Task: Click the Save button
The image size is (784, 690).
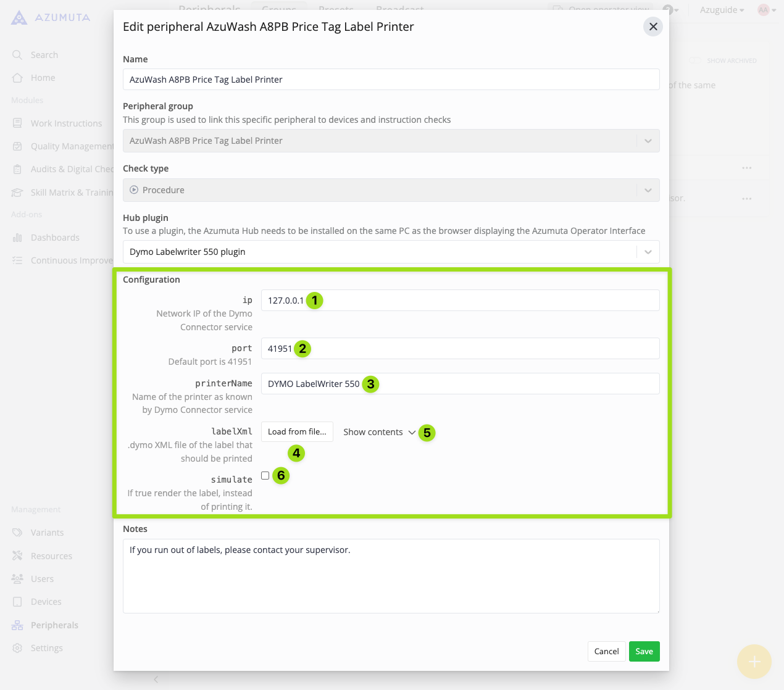Action: (644, 651)
